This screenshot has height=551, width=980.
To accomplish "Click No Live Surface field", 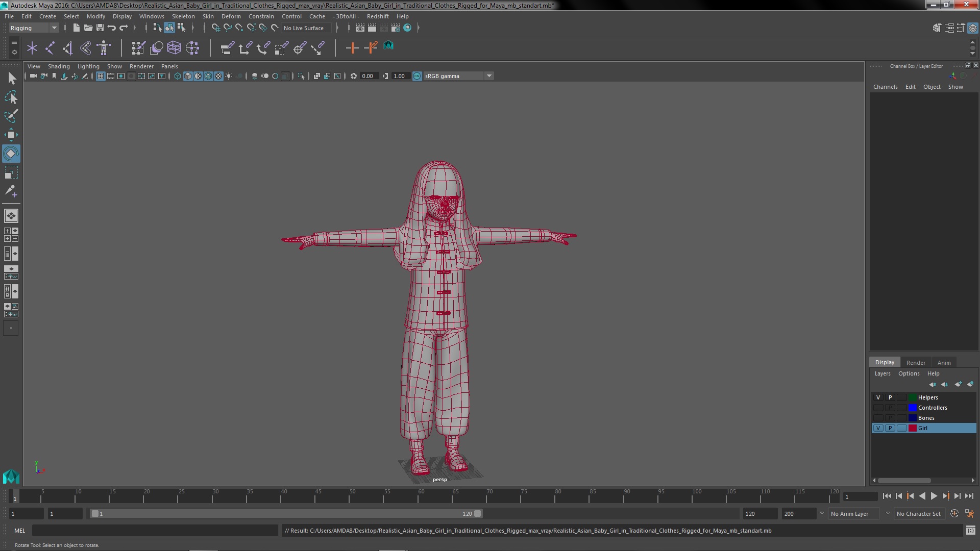I will [x=306, y=28].
